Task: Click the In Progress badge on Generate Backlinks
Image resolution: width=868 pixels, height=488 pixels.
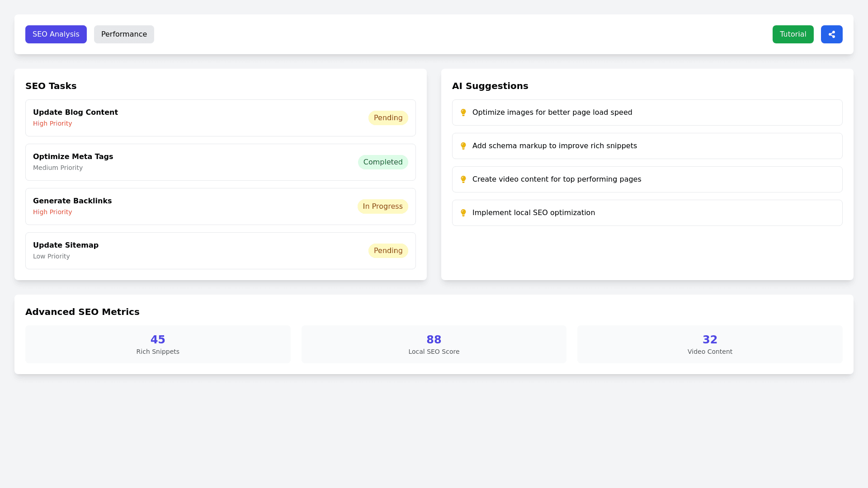Action: tap(382, 206)
